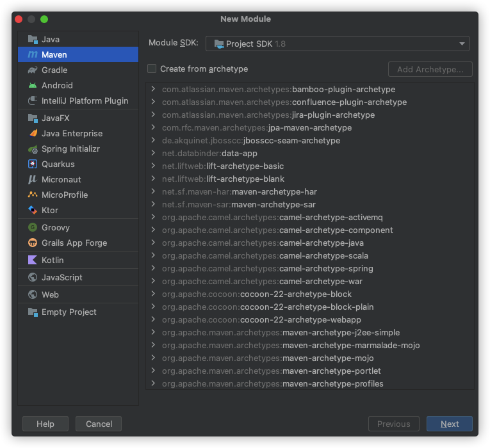The width and height of the screenshot is (490, 448).
Task: Click the green Groovy icon
Action: [x=33, y=227]
